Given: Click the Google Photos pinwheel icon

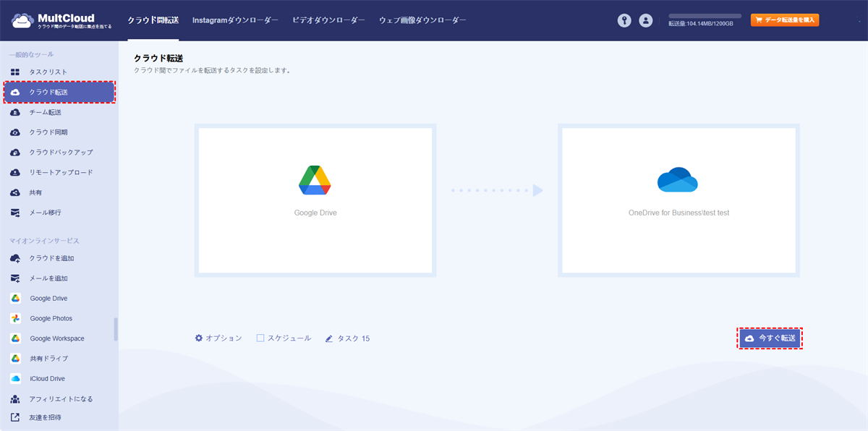Looking at the screenshot, I should coord(15,318).
